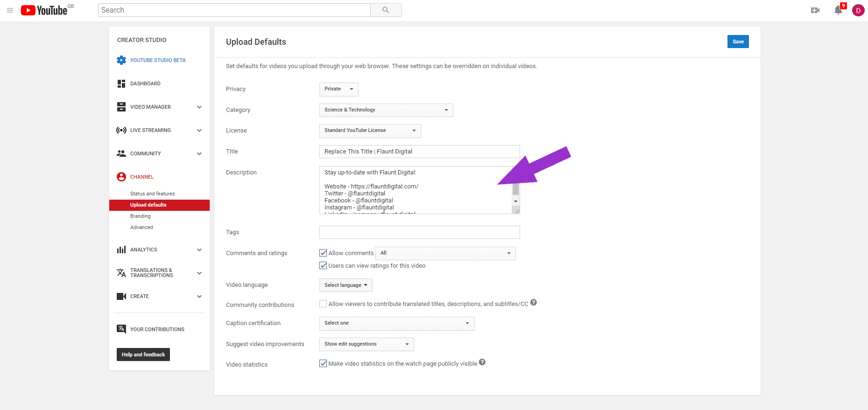Click the Video Manager icon
Image resolution: width=868 pixels, height=410 pixels.
(121, 107)
